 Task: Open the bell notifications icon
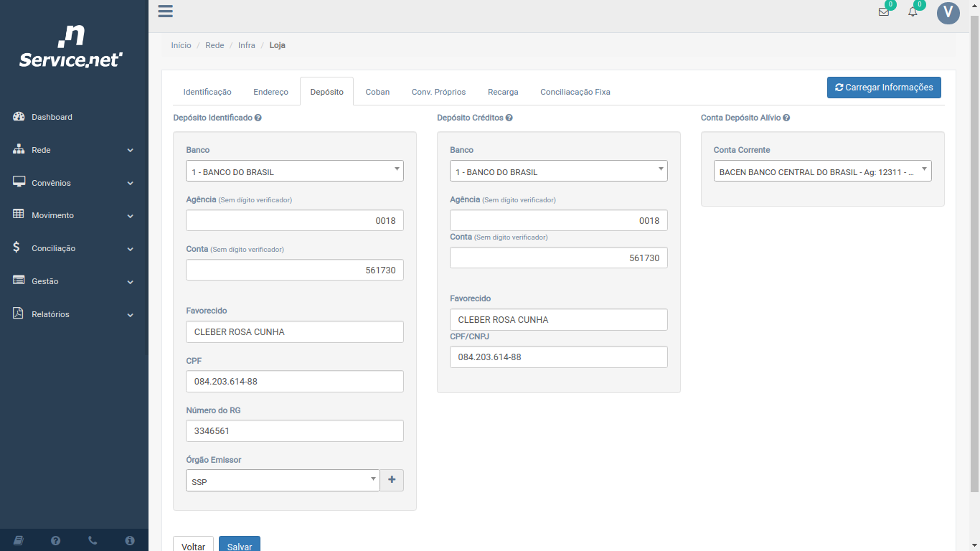[x=913, y=12]
